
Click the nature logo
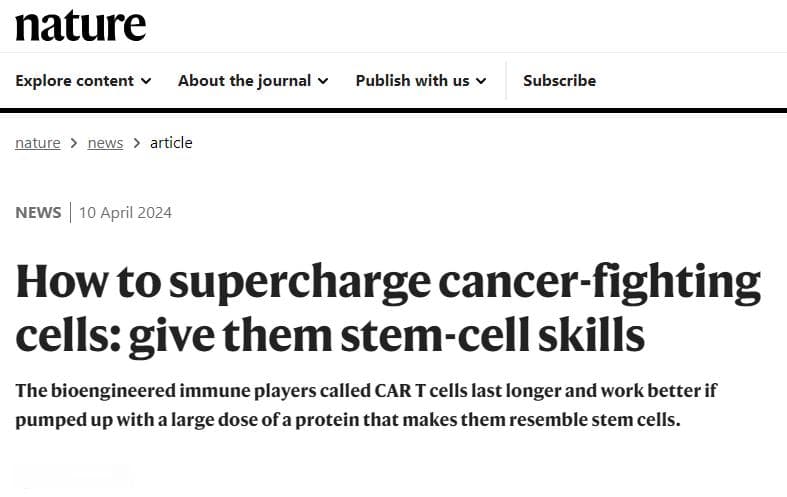pos(81,25)
